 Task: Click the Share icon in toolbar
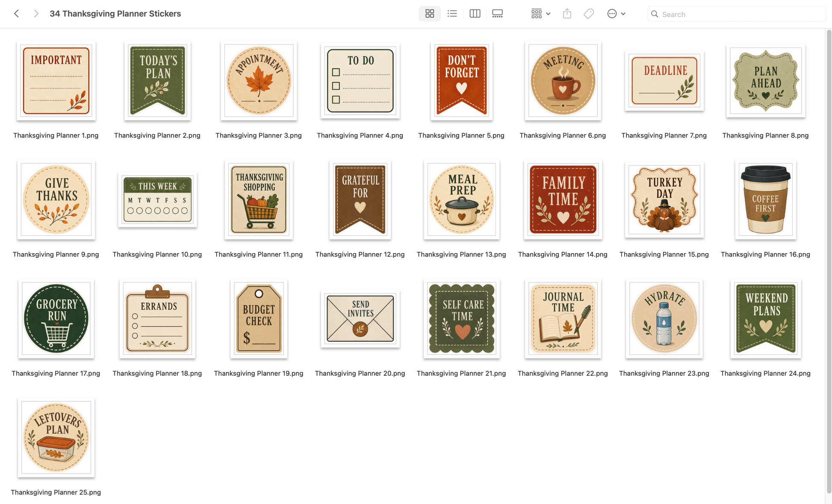[567, 14]
